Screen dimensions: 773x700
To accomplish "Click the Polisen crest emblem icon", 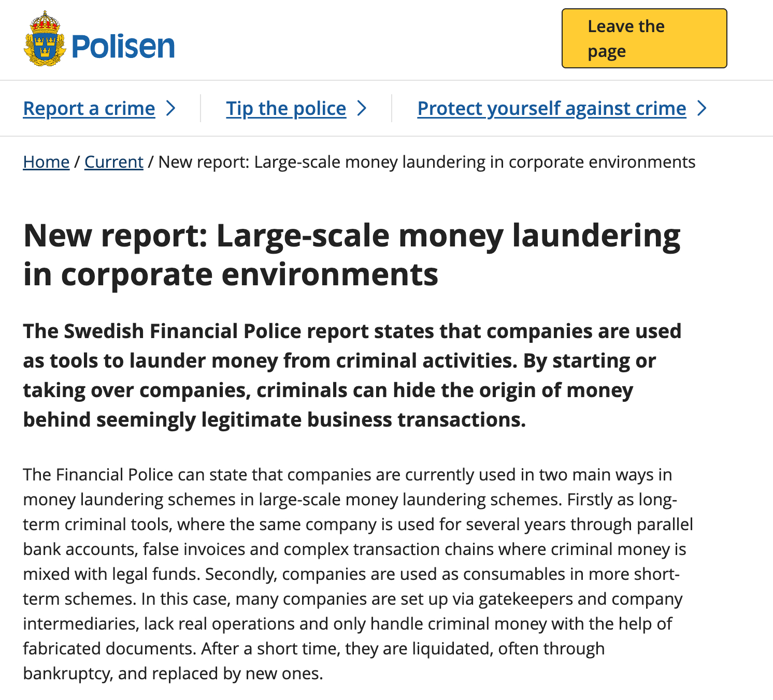I will coord(45,39).
